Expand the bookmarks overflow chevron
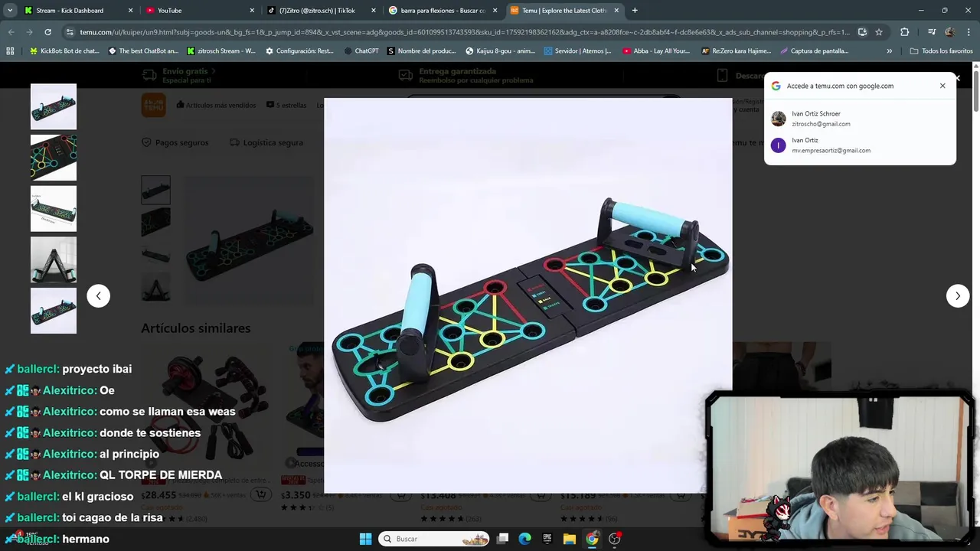 [889, 51]
